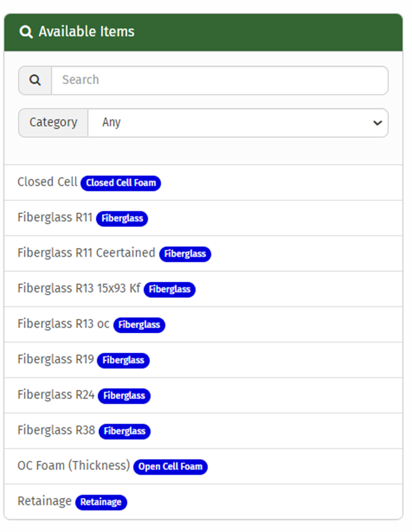412x532 pixels.
Task: Click the Fiberglass badge next to R11 Ceertained
Action: [185, 254]
